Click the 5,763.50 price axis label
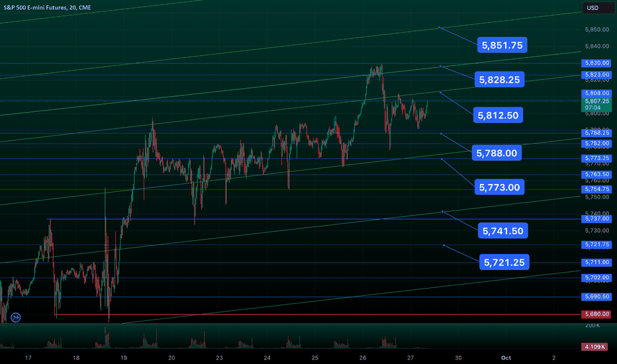617x364 pixels. pos(596,174)
